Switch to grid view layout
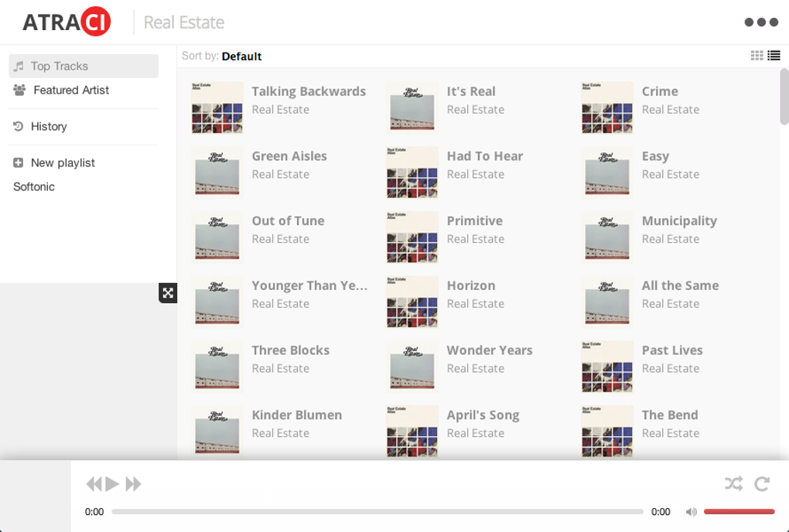This screenshot has width=789, height=532. [757, 56]
